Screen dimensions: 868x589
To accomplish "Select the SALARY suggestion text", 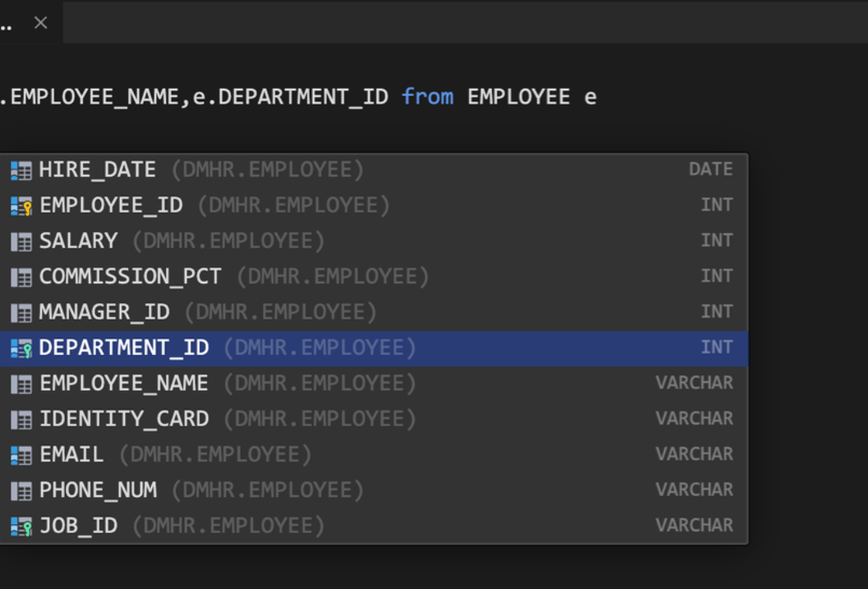I will point(78,241).
